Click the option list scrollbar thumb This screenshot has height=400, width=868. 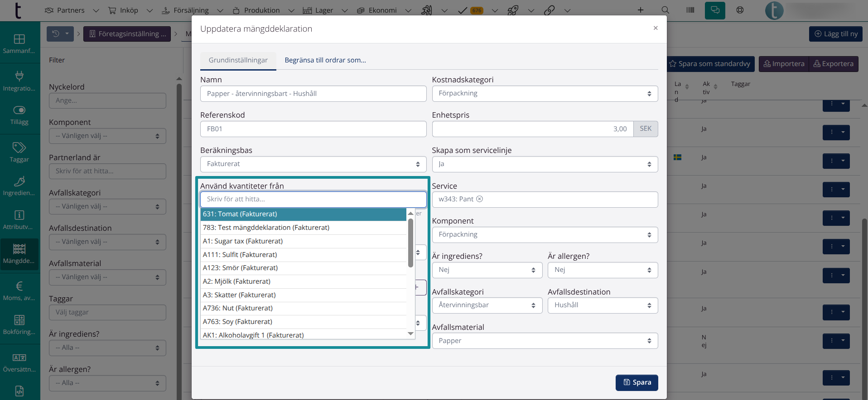410,243
